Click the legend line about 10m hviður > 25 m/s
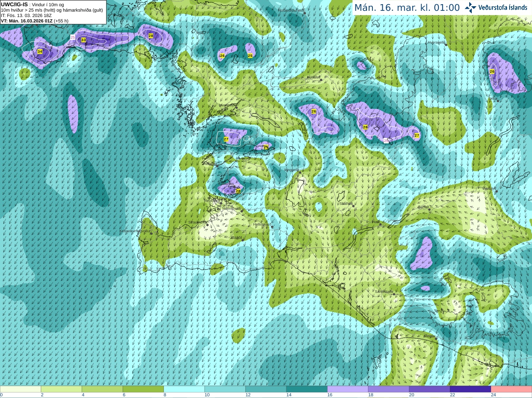 (x=52, y=10)
